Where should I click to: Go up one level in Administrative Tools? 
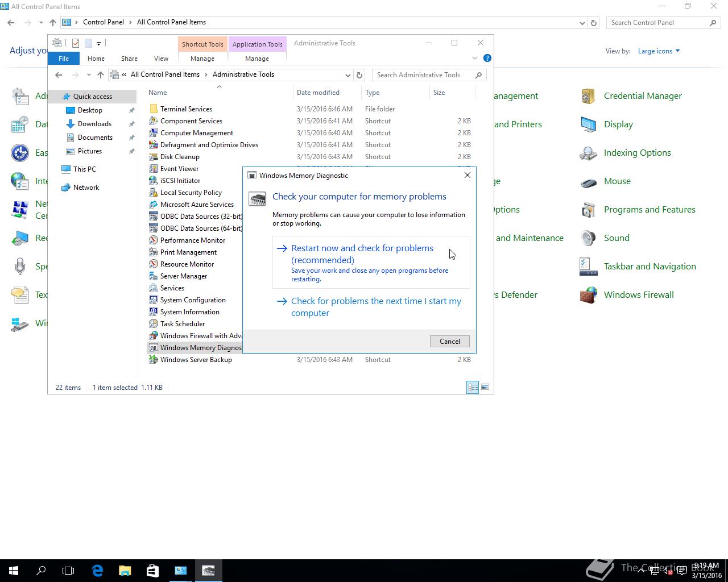point(101,75)
